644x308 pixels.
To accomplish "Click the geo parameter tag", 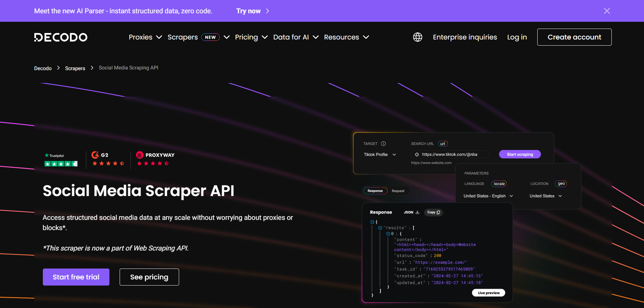I will coord(561,184).
